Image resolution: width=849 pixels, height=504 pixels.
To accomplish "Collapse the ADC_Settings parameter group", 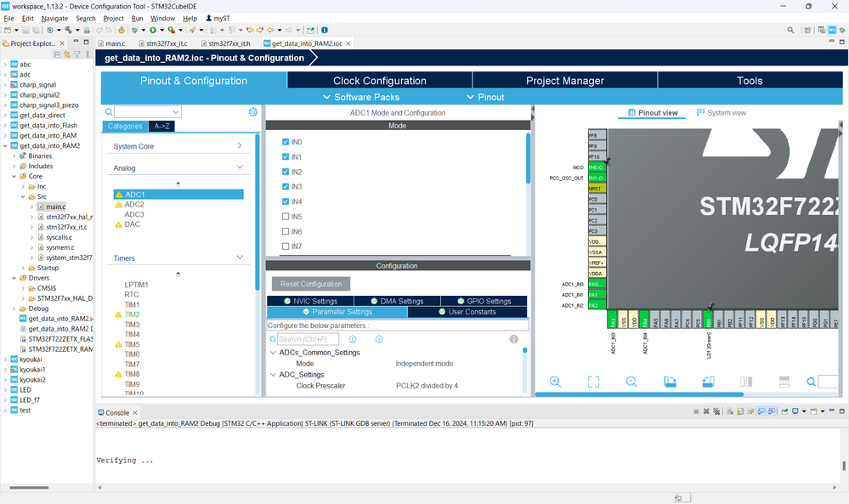I will pos(274,375).
